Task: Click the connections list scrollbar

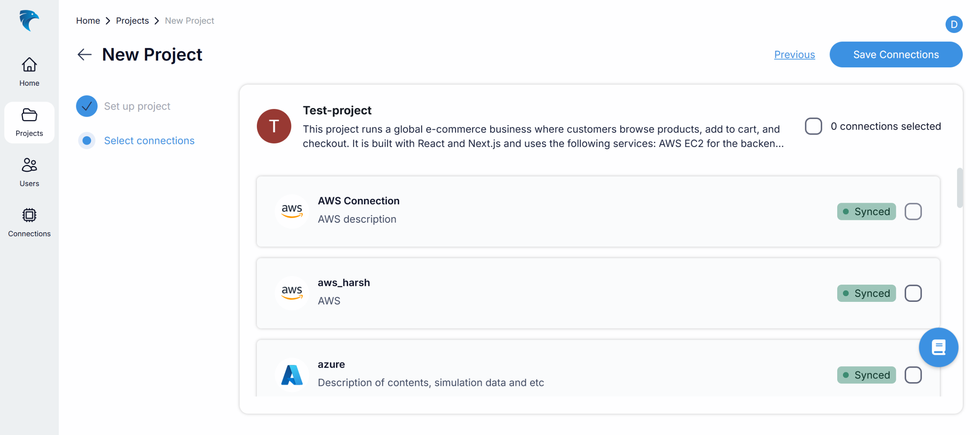Action: pyautogui.click(x=959, y=187)
